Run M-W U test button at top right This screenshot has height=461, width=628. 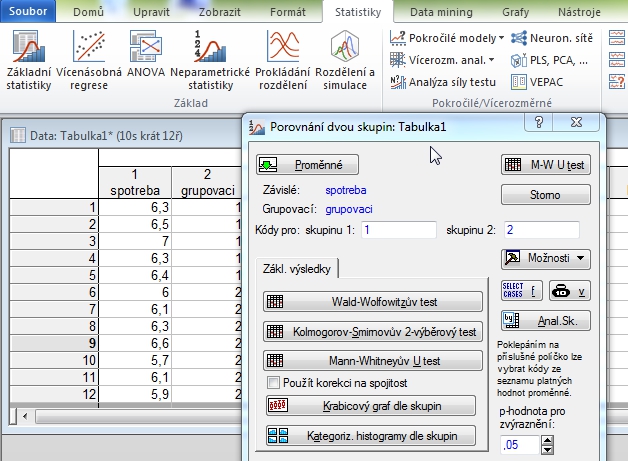(545, 165)
